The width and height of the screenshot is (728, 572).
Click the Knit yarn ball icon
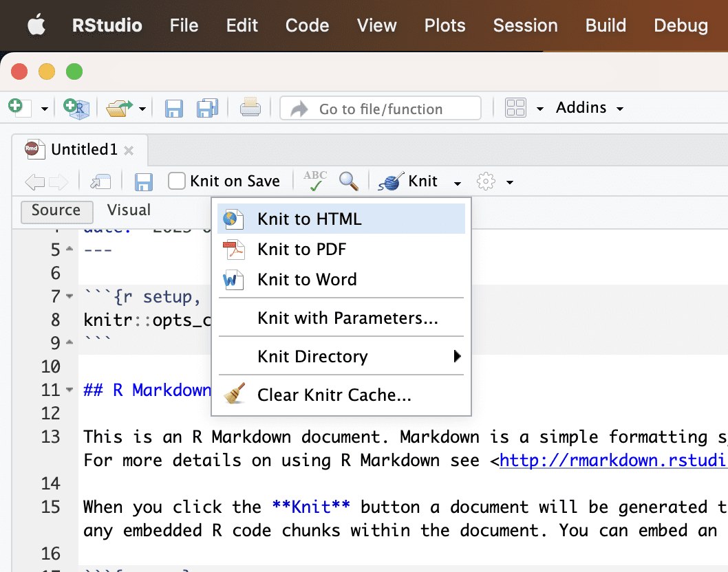[x=390, y=181]
